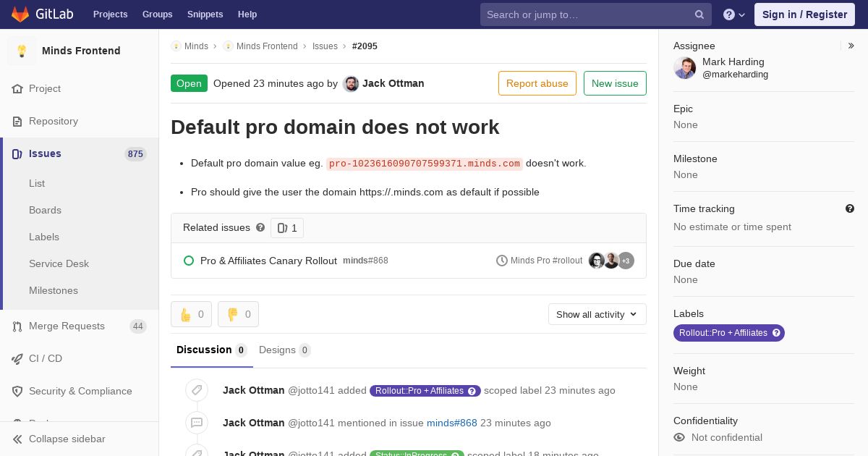
Task: Open the Help menu item in top bar
Action: tap(247, 14)
